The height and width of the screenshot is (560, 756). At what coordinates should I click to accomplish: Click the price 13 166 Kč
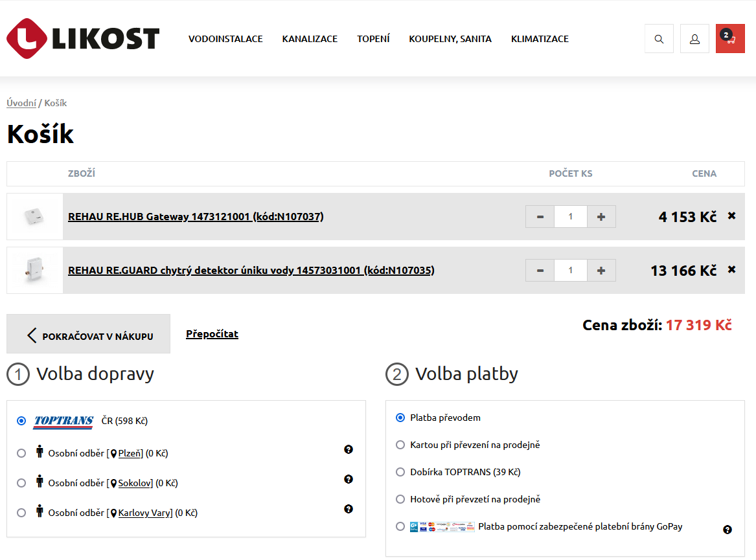pos(683,271)
